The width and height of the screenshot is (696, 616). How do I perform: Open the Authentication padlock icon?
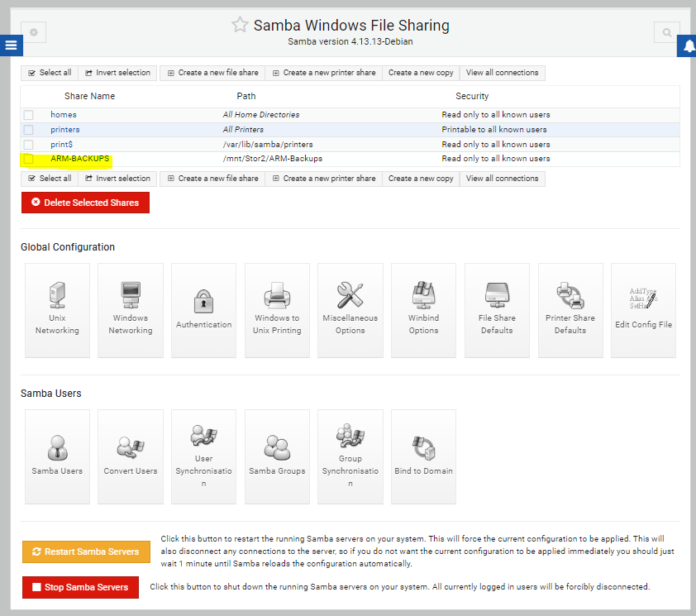tap(203, 310)
